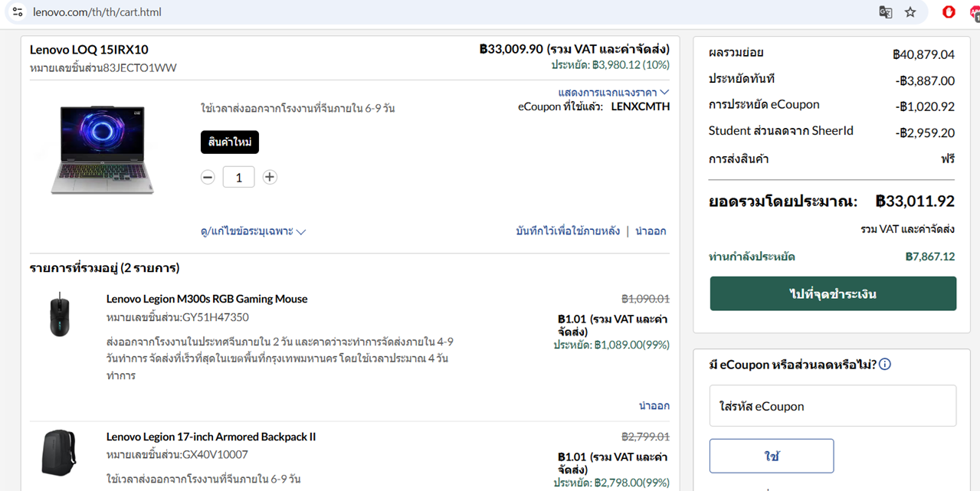Image resolution: width=980 pixels, height=491 pixels.
Task: Open the Google Translate page icon
Action: tap(885, 12)
